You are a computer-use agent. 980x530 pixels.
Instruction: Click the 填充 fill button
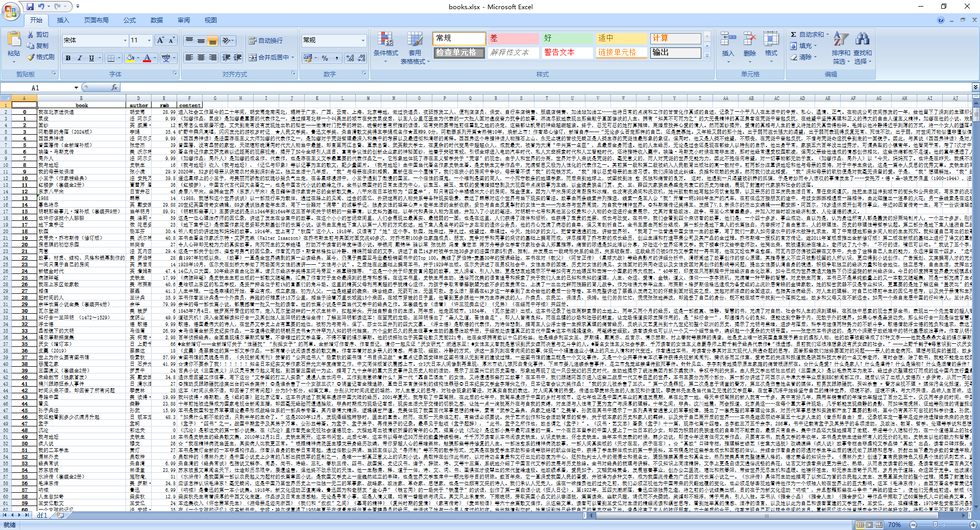803,45
